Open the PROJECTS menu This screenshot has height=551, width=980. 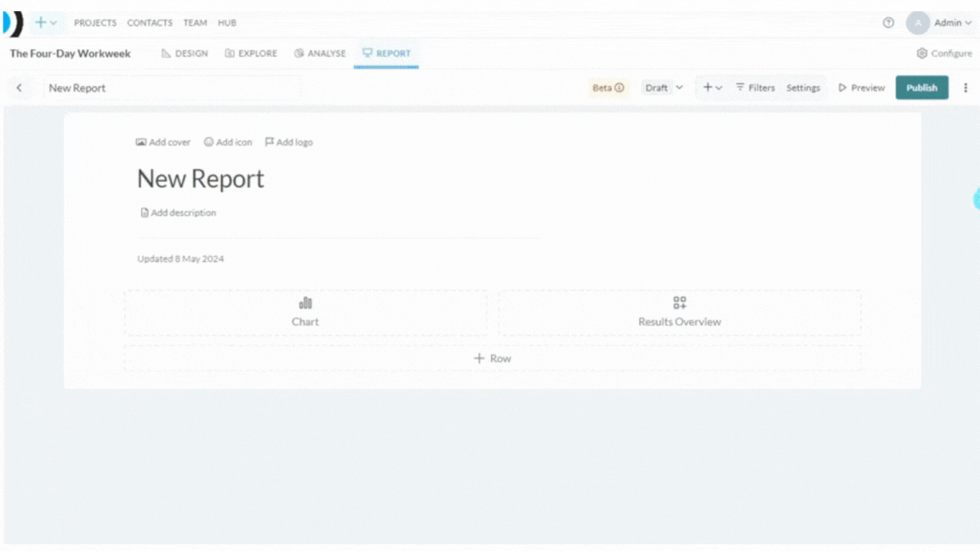[95, 22]
